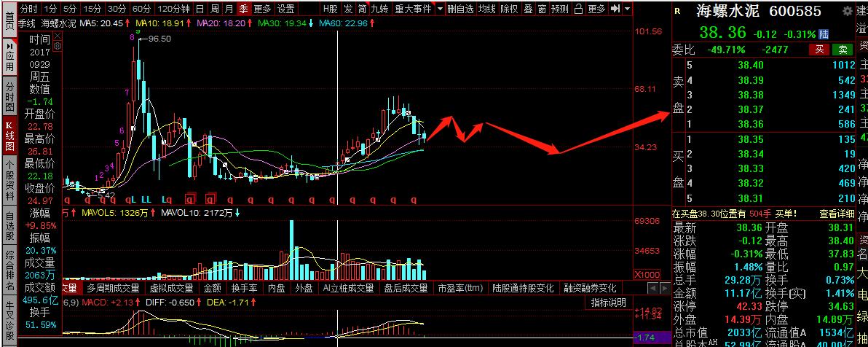
Task: Click the H股 toolbar button
Action: click(x=331, y=9)
